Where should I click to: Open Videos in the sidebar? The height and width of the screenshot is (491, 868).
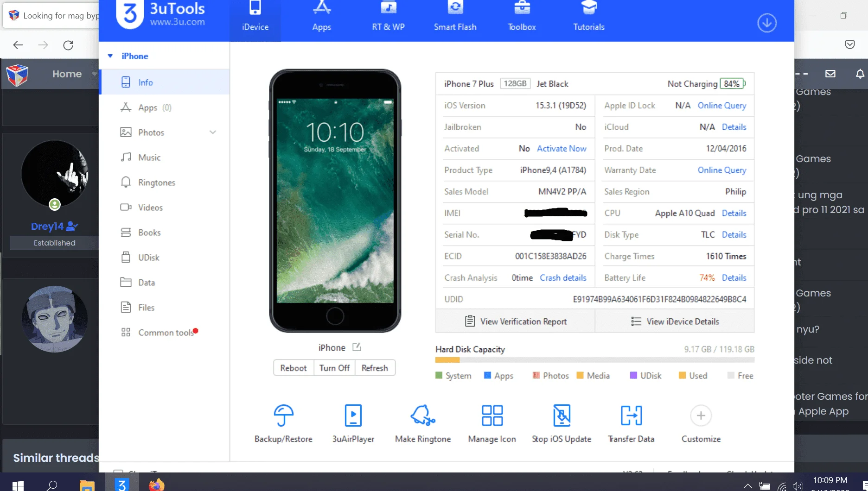click(165, 208)
